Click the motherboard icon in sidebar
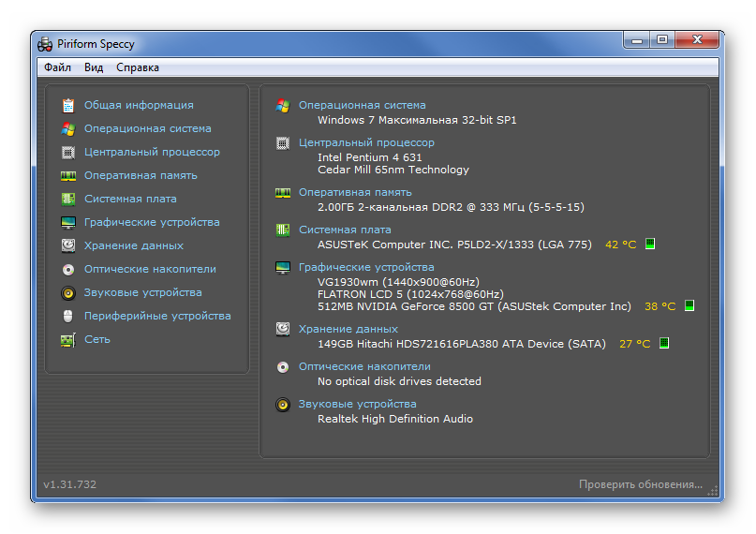 point(68,199)
